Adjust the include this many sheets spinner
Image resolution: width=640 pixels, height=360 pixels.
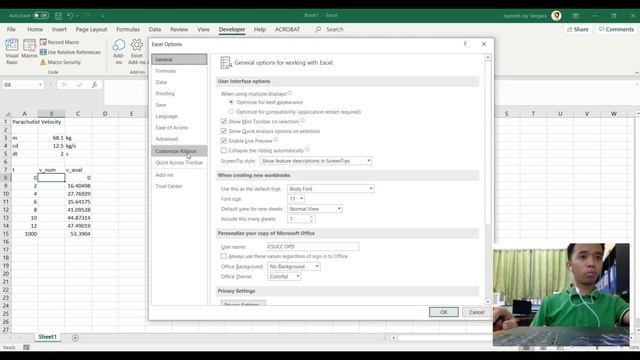pyautogui.click(x=312, y=219)
